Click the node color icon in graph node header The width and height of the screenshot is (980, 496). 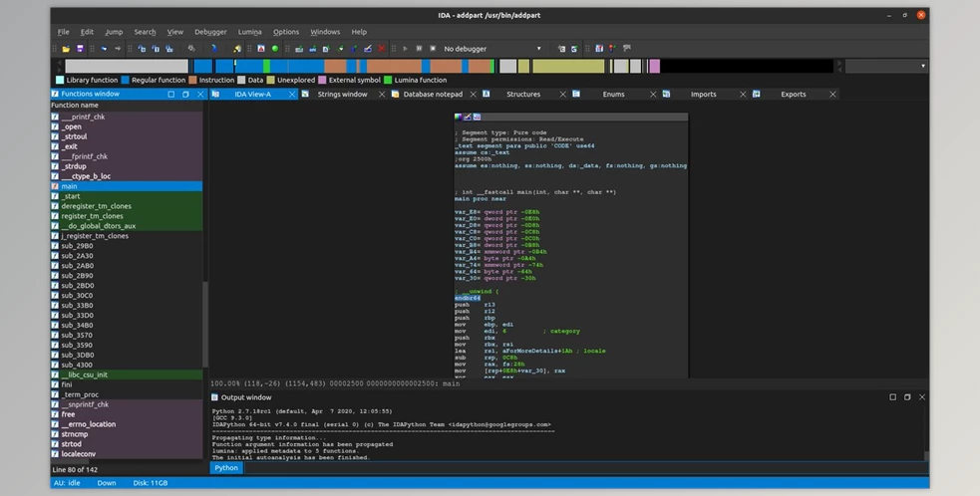[459, 117]
